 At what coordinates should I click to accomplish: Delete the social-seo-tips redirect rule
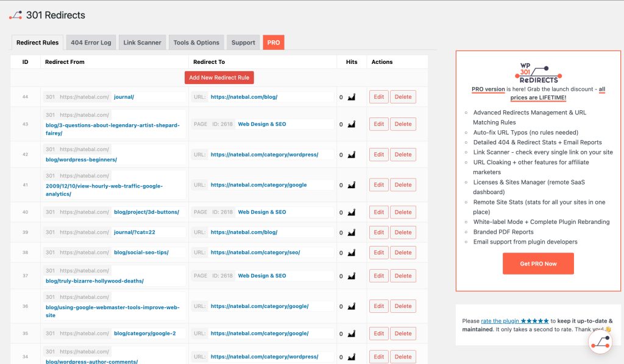tap(403, 252)
